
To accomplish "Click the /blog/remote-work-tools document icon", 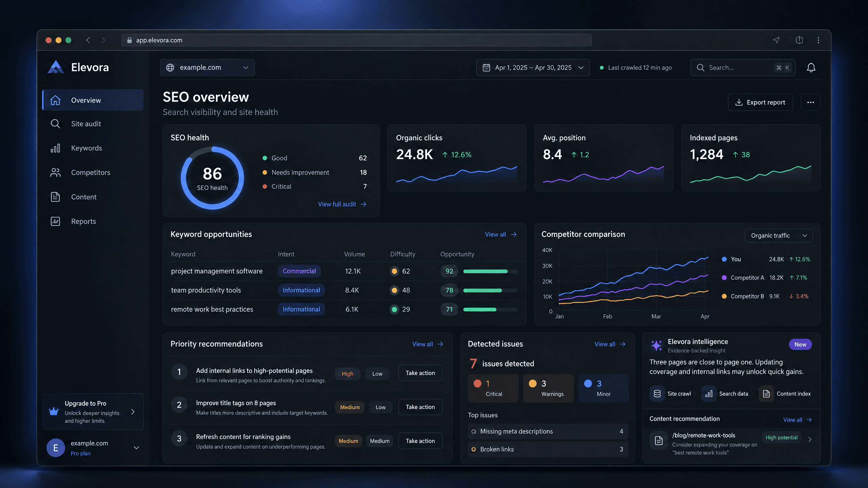I will click(x=658, y=440).
